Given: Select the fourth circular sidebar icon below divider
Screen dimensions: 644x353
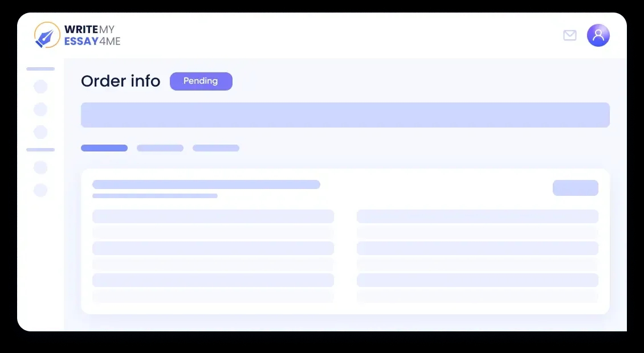Looking at the screenshot, I should [40, 167].
